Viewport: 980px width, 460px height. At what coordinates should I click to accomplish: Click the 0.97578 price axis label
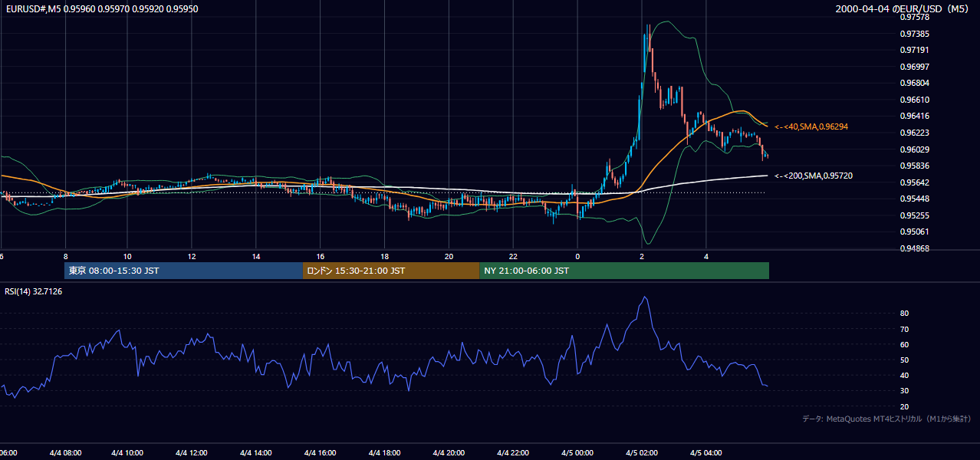click(914, 17)
